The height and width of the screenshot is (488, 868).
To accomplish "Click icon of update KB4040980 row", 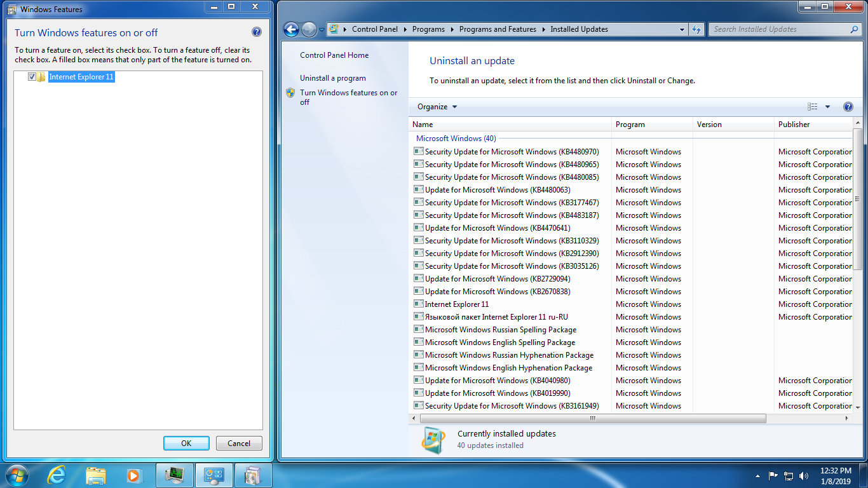I will pyautogui.click(x=419, y=380).
